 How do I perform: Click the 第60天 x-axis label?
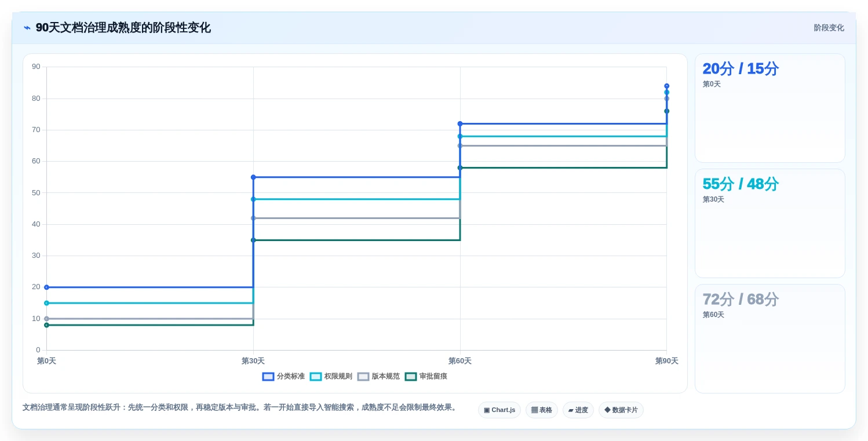[460, 361]
